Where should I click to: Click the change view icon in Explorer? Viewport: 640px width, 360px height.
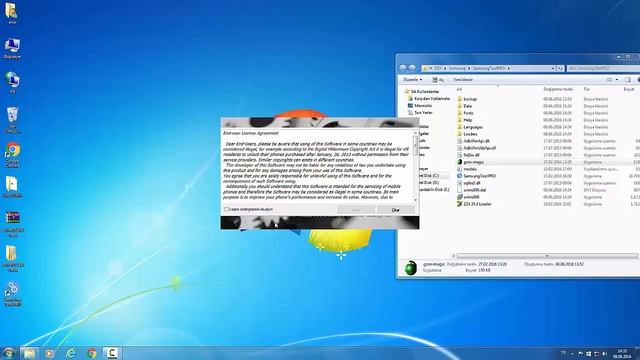click(609, 80)
